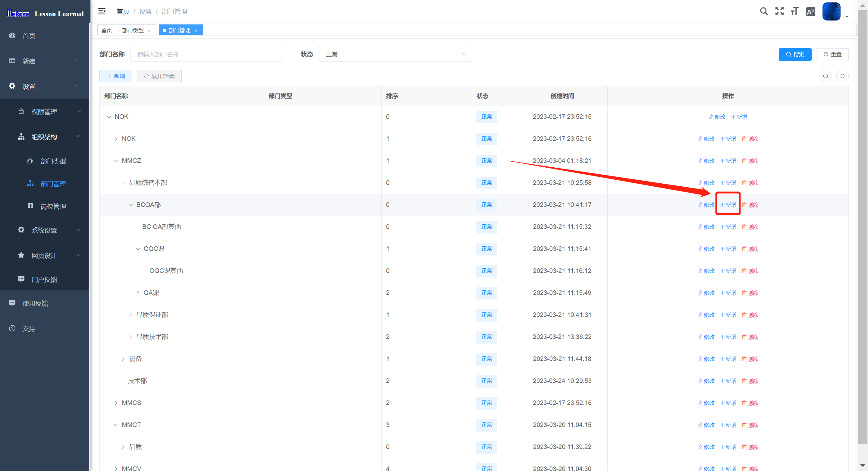Click the top 新增 button
868x471 pixels.
click(x=116, y=76)
